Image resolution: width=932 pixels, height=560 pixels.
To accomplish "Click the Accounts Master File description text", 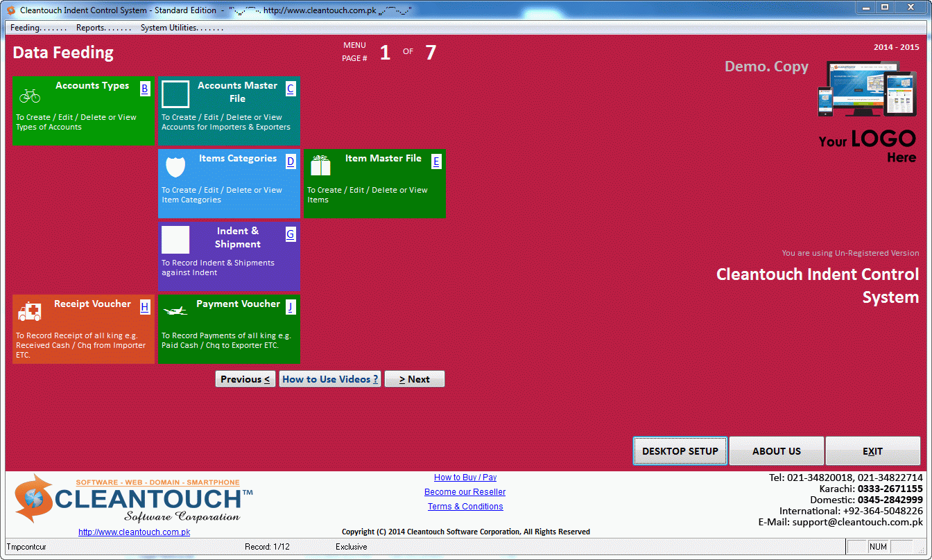I will coord(226,122).
